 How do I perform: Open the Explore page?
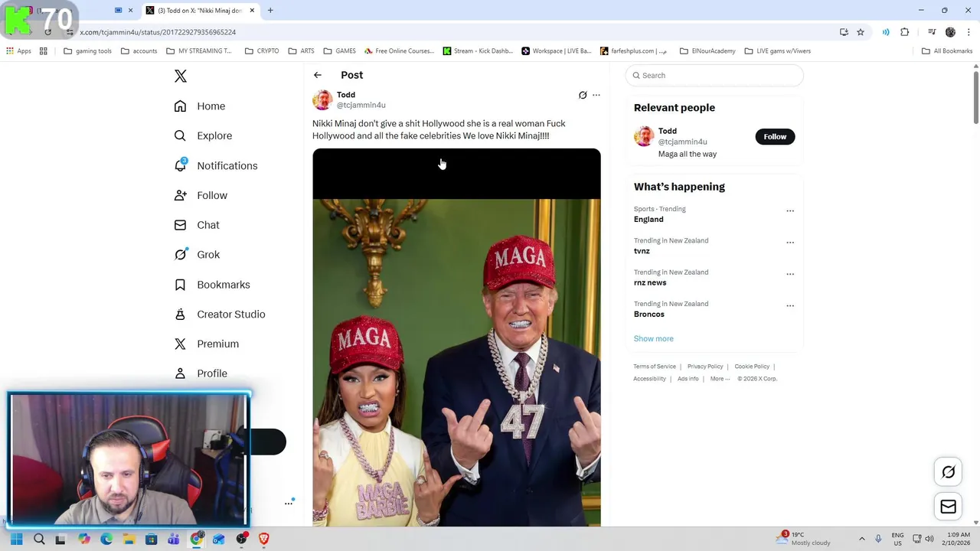pos(203,135)
